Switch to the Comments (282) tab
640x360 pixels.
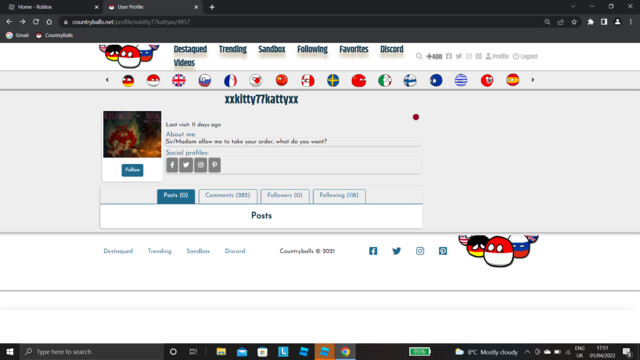pyautogui.click(x=228, y=196)
